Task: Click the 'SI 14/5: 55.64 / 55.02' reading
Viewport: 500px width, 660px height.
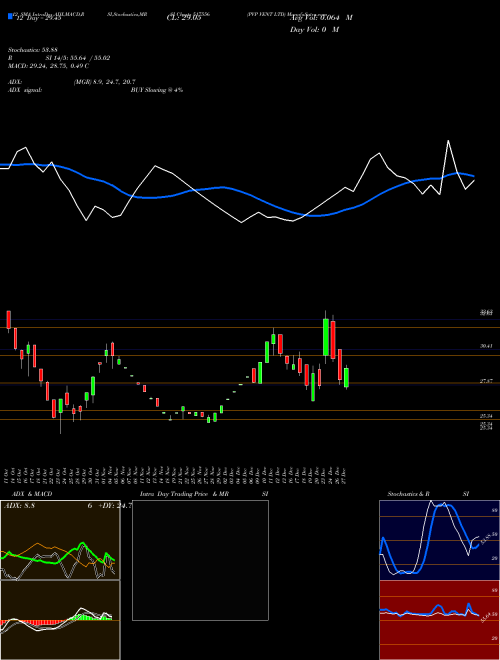Action: click(78, 58)
